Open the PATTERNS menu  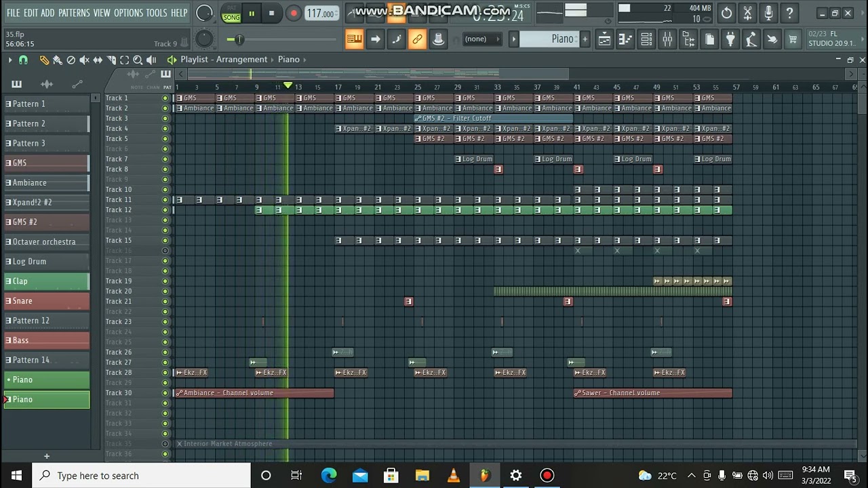click(74, 13)
